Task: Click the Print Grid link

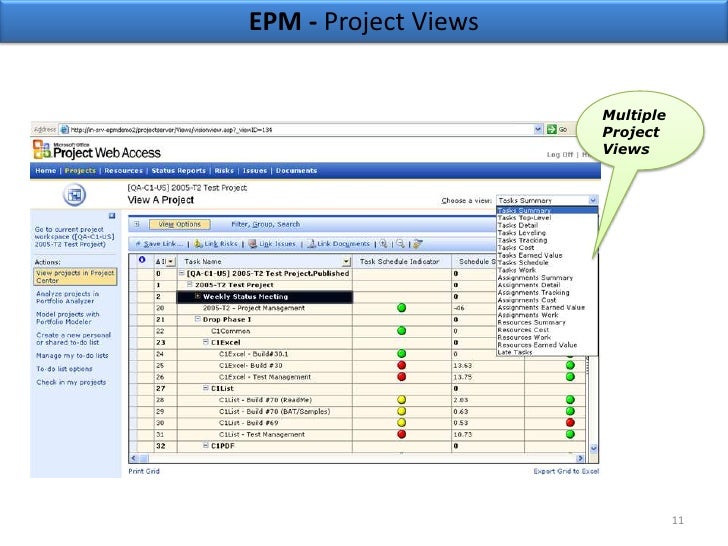Action: tap(144, 471)
